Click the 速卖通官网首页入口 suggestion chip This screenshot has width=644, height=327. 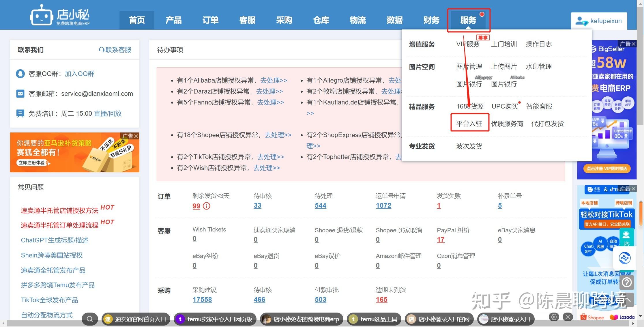click(136, 319)
